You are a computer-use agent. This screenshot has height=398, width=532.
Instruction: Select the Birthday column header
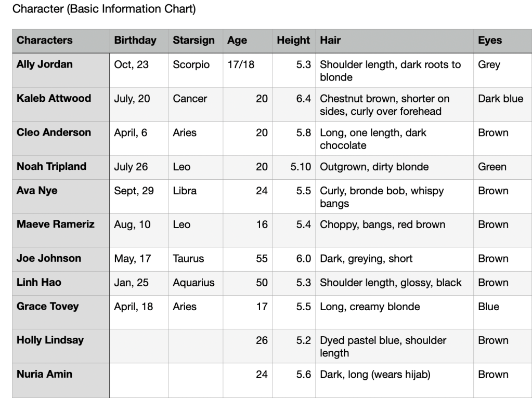pos(135,41)
